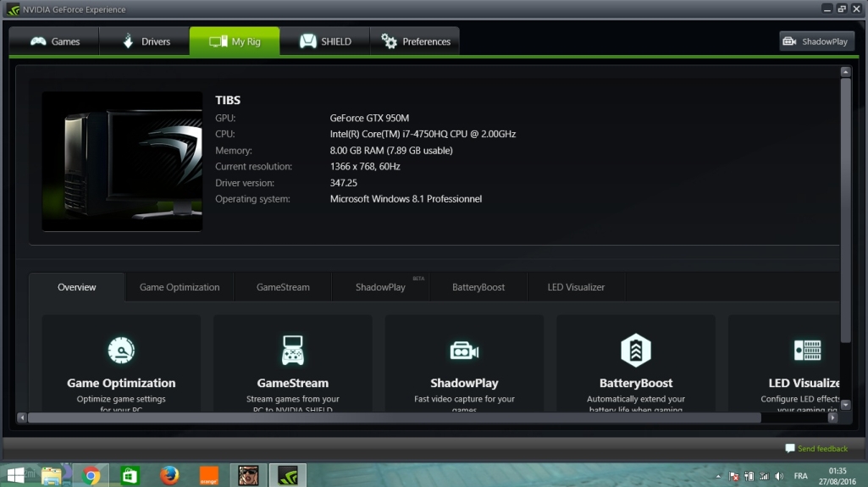
Task: Go to the SHIELD tab
Action: pyautogui.click(x=325, y=42)
